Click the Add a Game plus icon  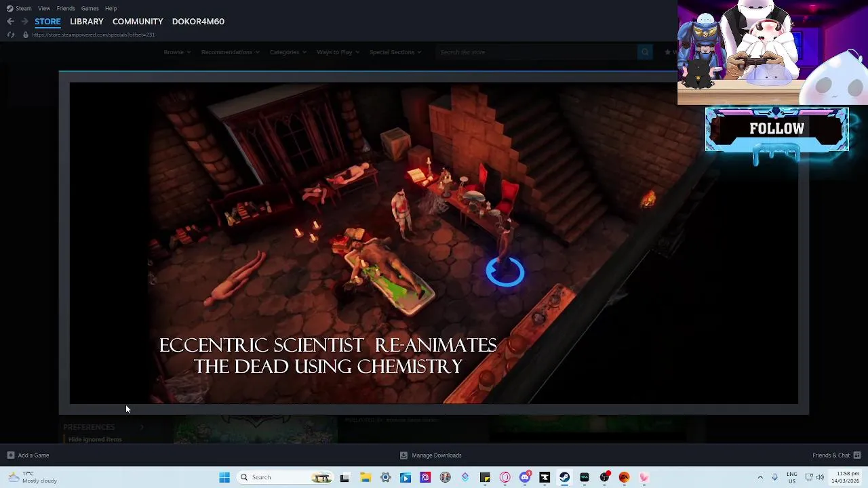coord(10,455)
